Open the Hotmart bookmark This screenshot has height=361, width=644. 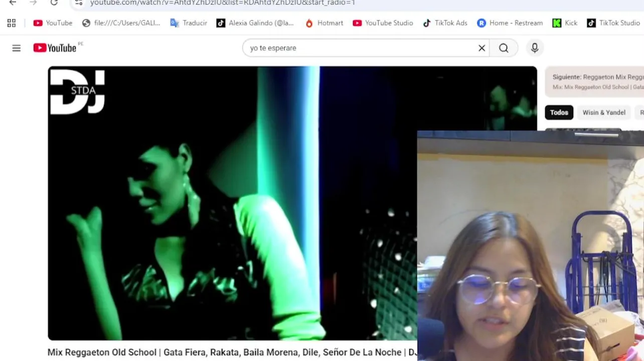[324, 23]
